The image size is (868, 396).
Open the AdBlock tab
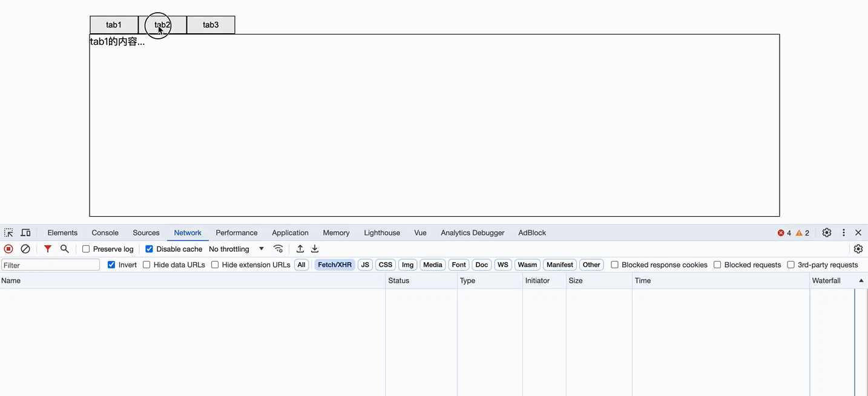tap(532, 233)
